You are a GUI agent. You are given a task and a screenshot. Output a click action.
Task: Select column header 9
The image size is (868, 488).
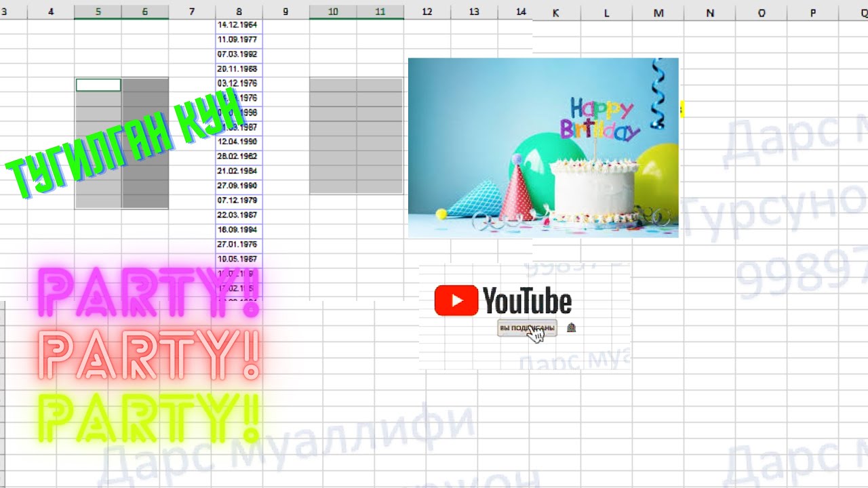(x=285, y=12)
